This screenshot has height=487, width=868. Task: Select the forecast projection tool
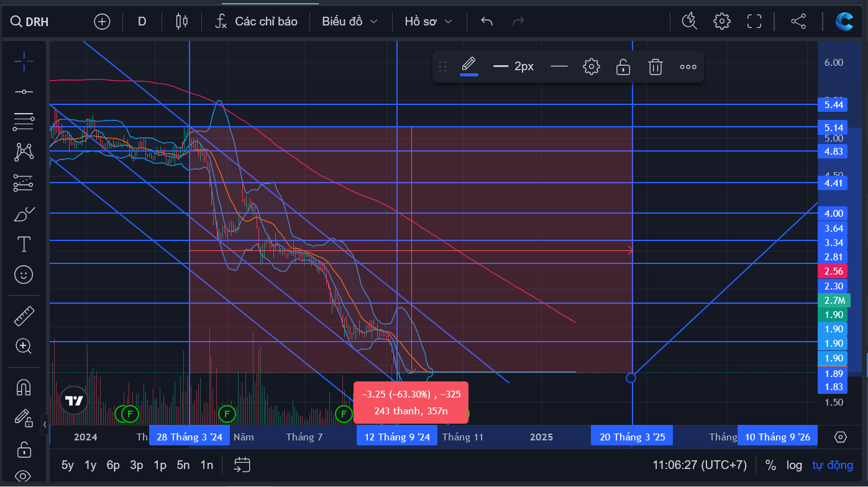[24, 183]
